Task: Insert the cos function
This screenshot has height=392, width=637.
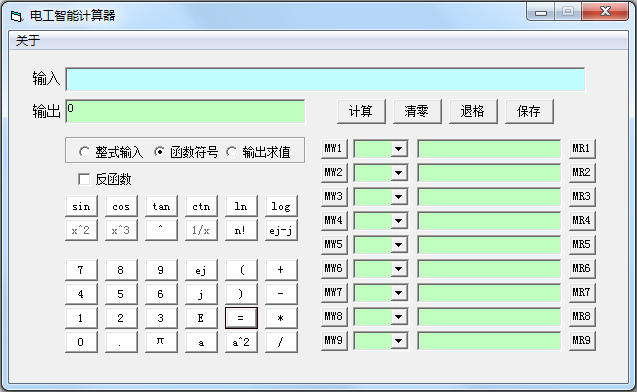Action: [121, 206]
